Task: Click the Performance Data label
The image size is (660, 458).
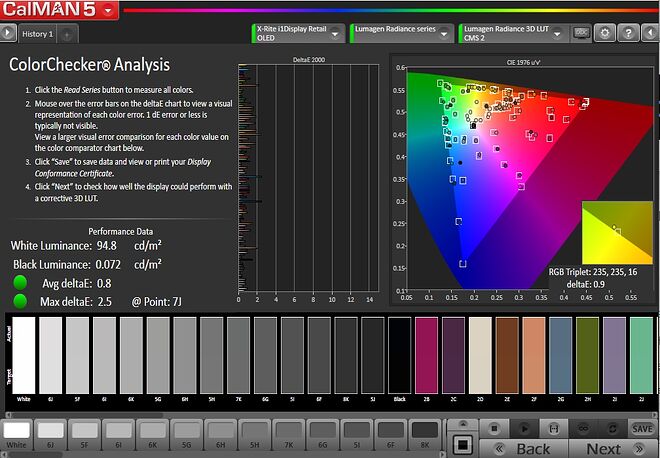Action: [x=120, y=231]
